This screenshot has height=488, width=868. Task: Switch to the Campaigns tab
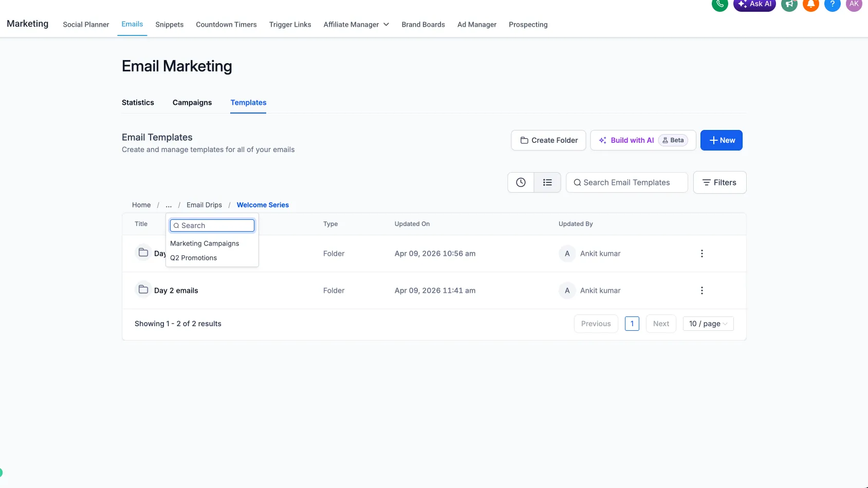pyautogui.click(x=192, y=103)
